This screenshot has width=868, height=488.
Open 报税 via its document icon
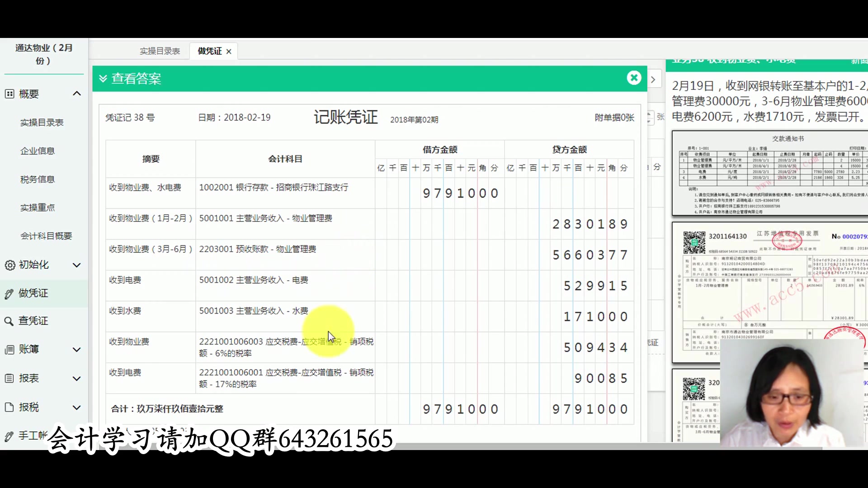[10, 407]
